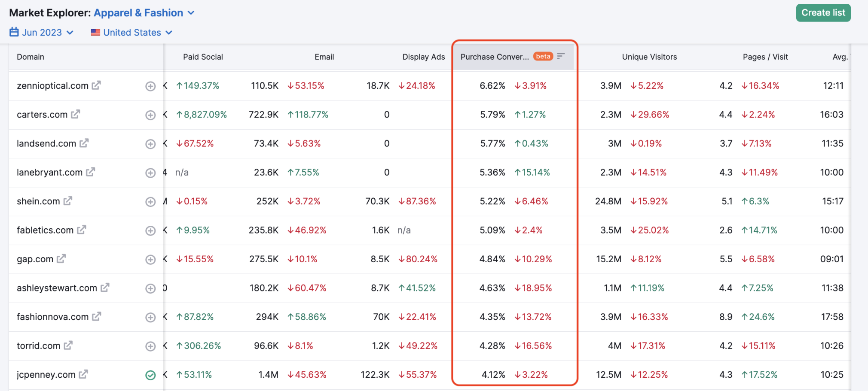Open the fashionnova.com domain link

(x=52, y=317)
